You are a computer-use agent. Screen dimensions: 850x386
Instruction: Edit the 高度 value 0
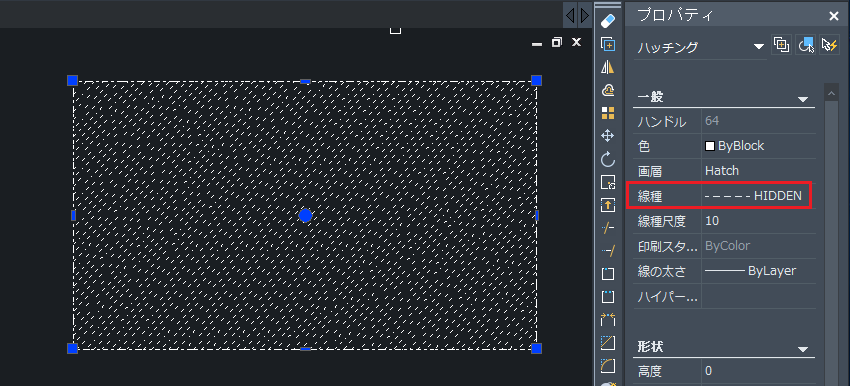coord(758,371)
